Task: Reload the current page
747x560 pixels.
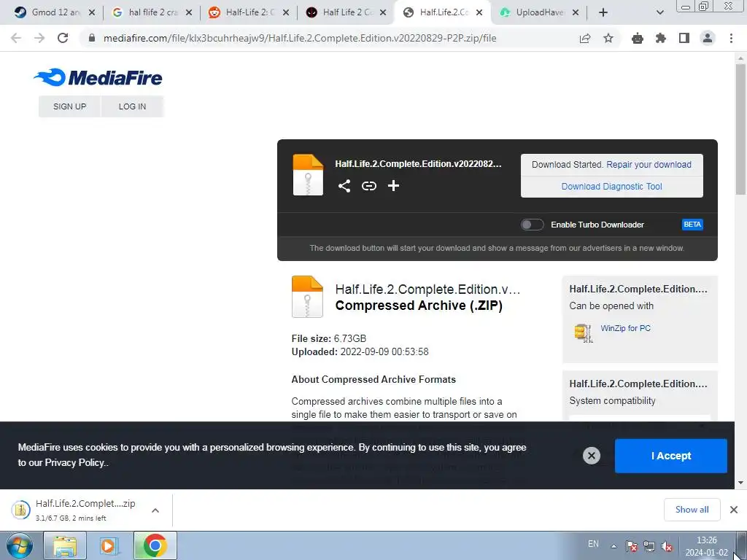Action: pyautogui.click(x=63, y=38)
